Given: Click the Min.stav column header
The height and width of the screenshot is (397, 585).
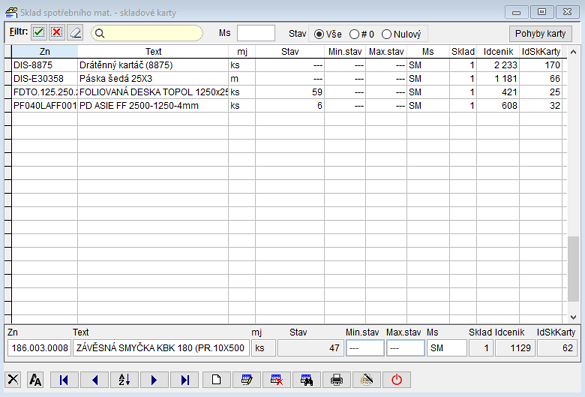Looking at the screenshot, I should coord(345,51).
